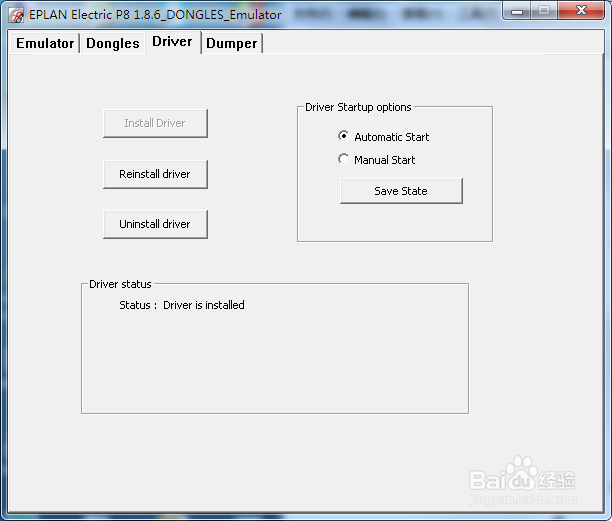Click the Uninstall driver button
The image size is (612, 521).
[155, 224]
